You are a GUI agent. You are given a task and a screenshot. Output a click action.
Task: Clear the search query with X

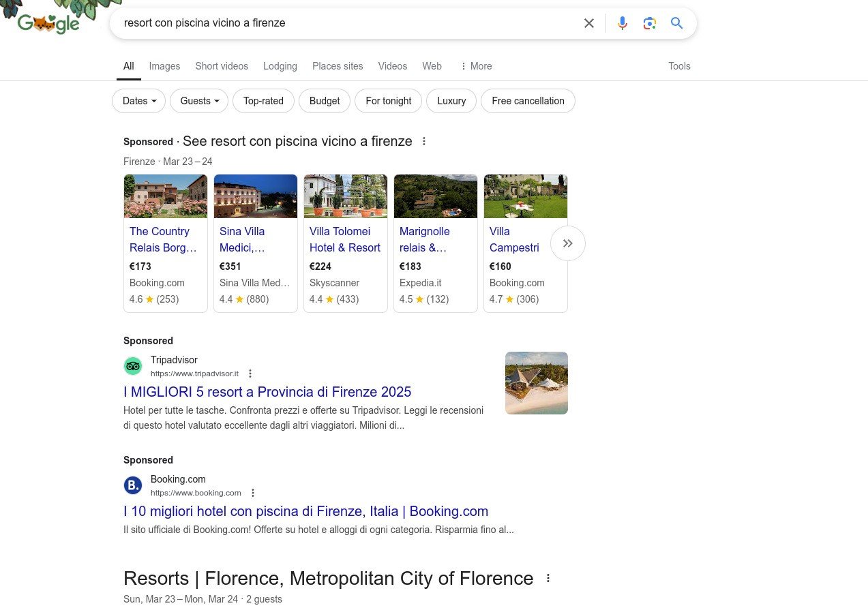[x=589, y=23]
